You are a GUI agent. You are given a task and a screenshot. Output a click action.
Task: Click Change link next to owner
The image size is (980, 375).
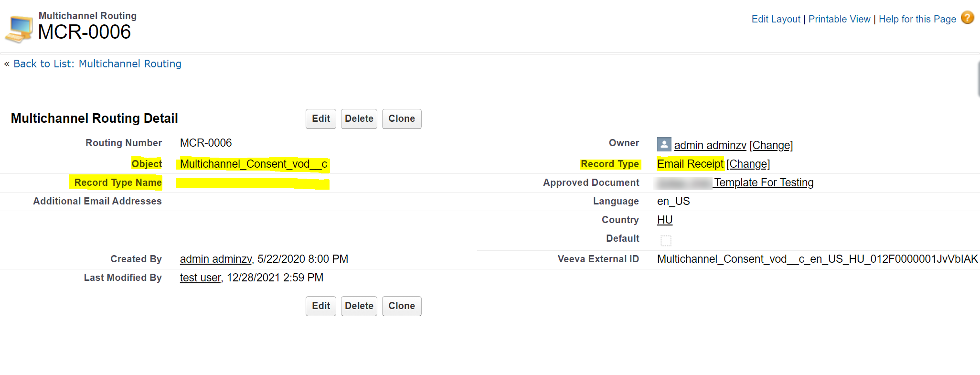click(x=771, y=145)
